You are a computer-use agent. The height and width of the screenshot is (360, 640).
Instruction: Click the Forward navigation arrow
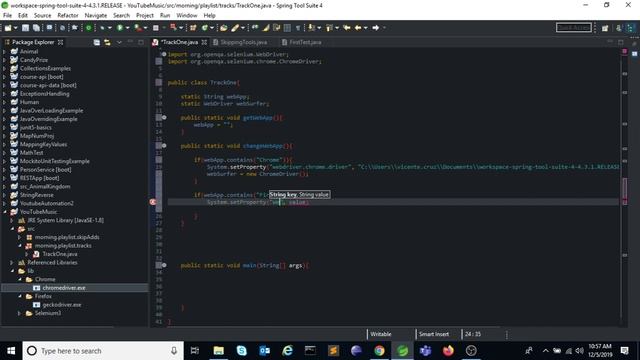pos(376,28)
